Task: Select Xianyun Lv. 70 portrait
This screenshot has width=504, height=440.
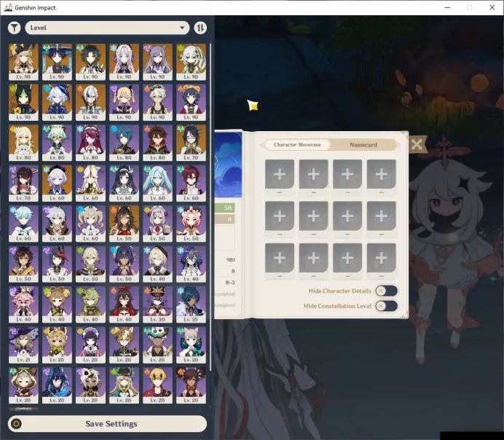Action: click(191, 143)
